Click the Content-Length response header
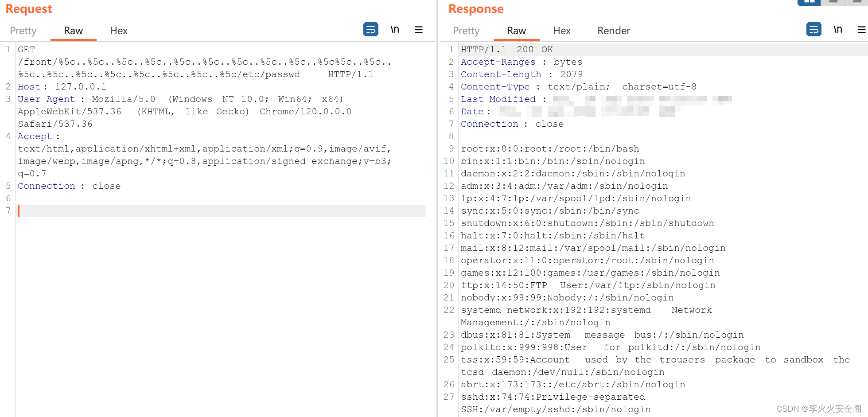Image resolution: width=868 pixels, height=417 pixels. (501, 74)
